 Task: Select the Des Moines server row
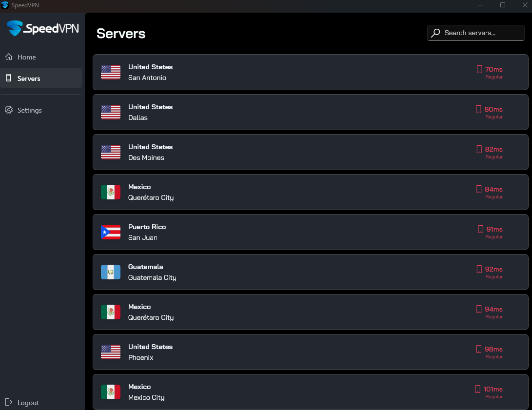coord(310,152)
